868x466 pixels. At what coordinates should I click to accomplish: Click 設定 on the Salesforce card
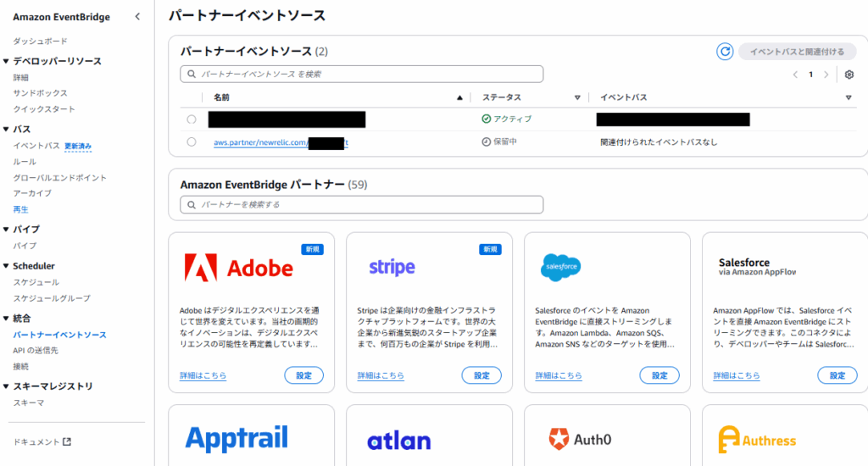(659, 375)
